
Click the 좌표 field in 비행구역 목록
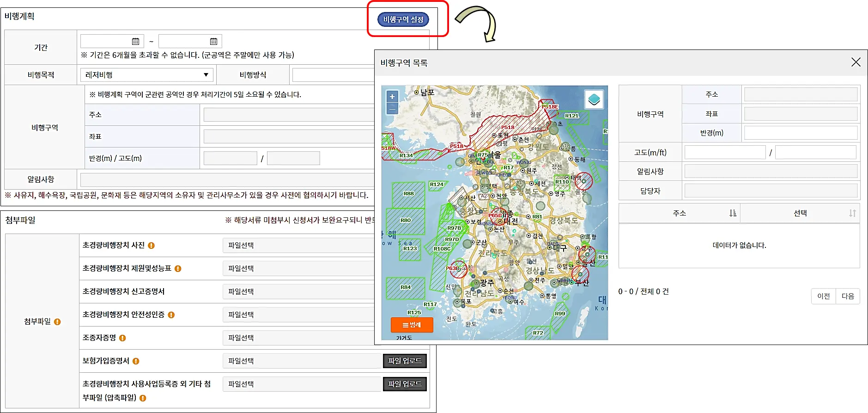pyautogui.click(x=801, y=114)
